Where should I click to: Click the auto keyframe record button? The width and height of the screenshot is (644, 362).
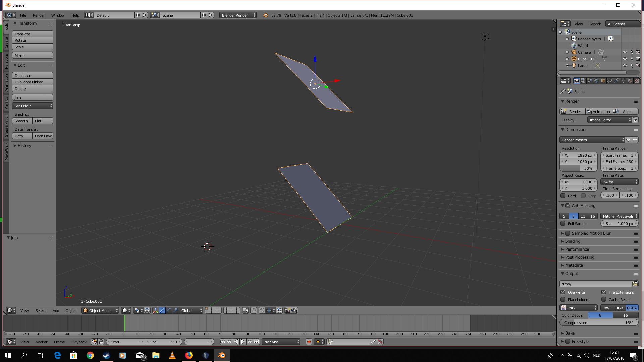(309, 342)
